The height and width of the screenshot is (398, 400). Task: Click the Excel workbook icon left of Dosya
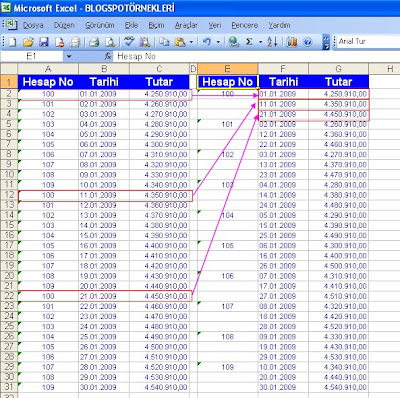(x=12, y=25)
